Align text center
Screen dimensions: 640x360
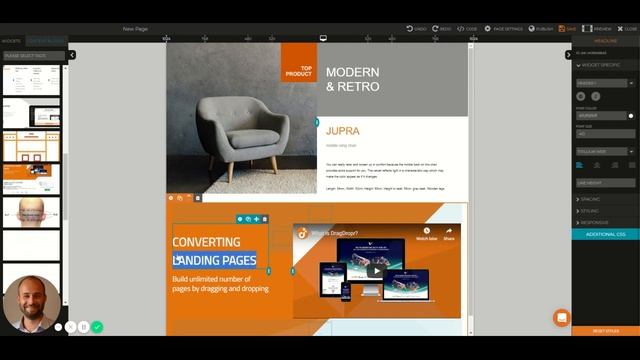pyautogui.click(x=597, y=165)
